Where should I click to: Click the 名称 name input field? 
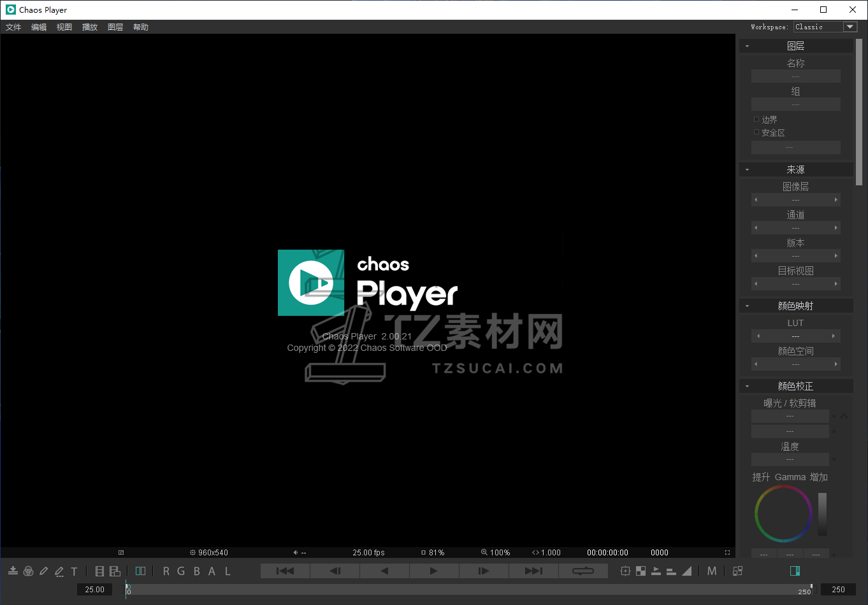coord(795,76)
